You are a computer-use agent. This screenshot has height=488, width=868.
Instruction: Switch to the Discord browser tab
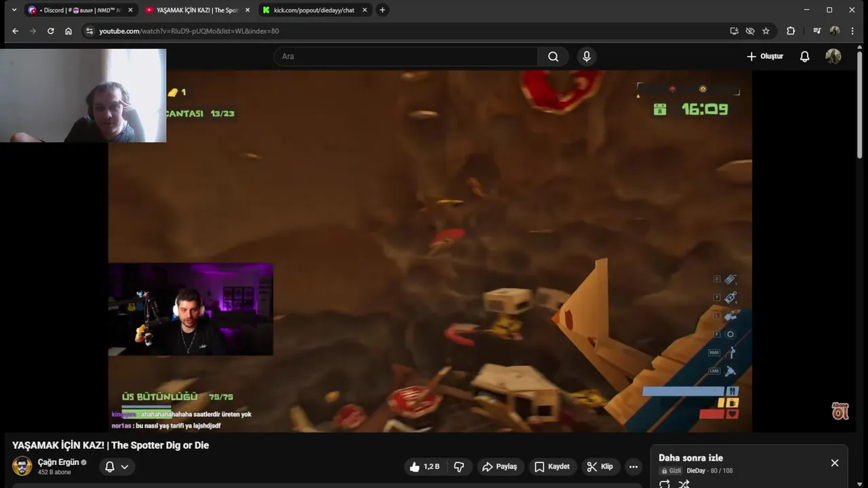point(80,10)
